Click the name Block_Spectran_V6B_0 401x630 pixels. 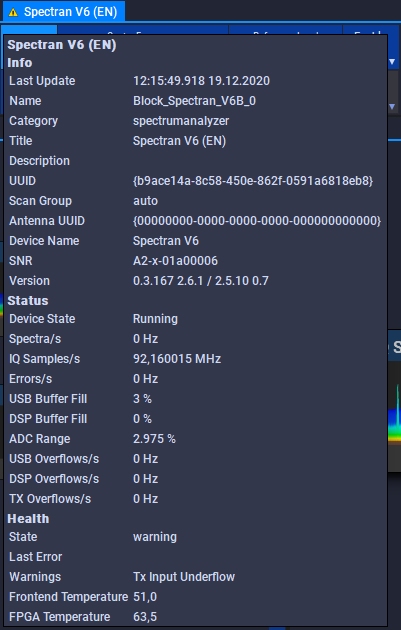tap(194, 101)
